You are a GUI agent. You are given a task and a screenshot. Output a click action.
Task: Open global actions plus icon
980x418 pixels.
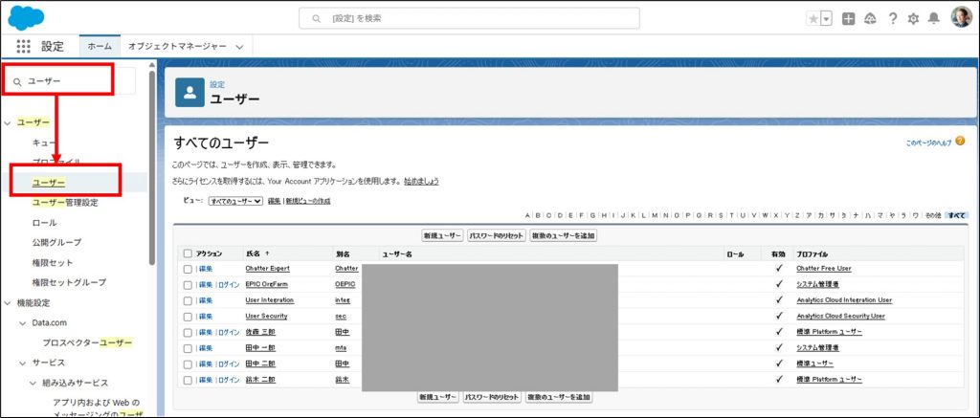pyautogui.click(x=848, y=18)
